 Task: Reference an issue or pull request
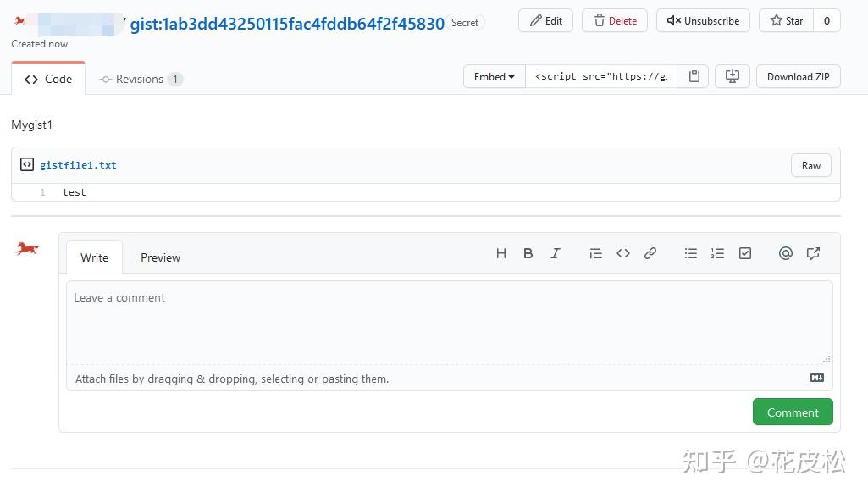(x=813, y=254)
